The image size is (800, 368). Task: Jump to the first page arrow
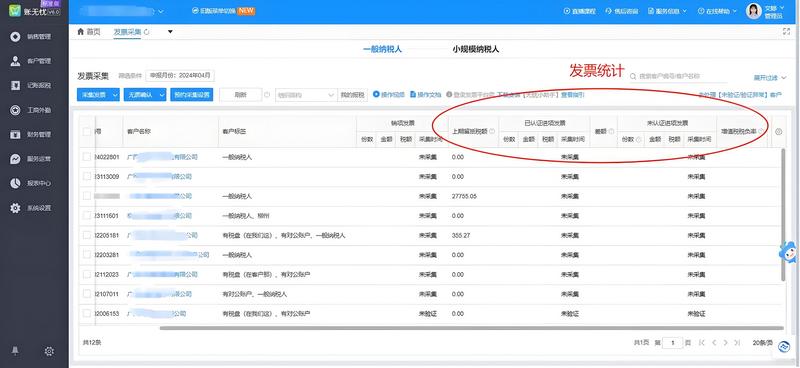702,343
